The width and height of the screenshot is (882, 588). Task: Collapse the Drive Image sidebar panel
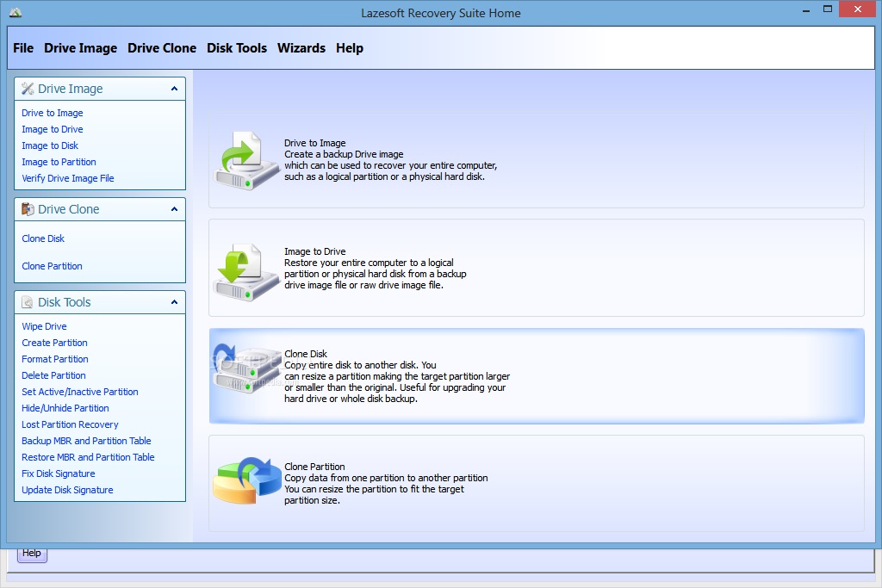pos(174,89)
